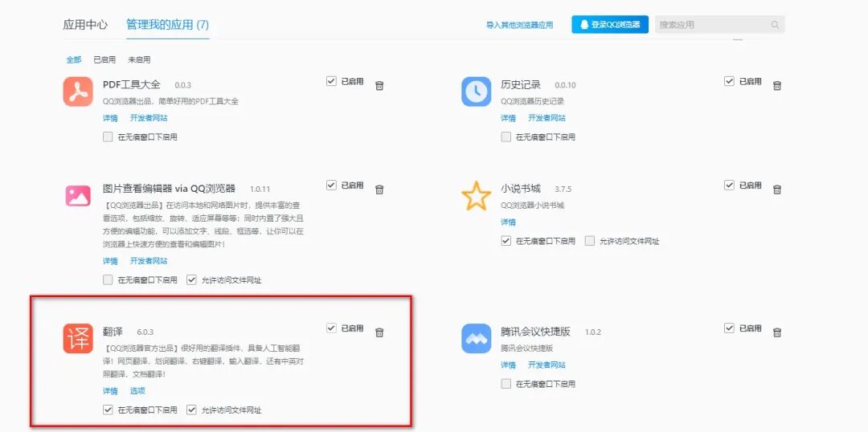Viewport: 868px width, 432px height.
Task: Click the 小说书城 extension title
Action: (x=520, y=189)
